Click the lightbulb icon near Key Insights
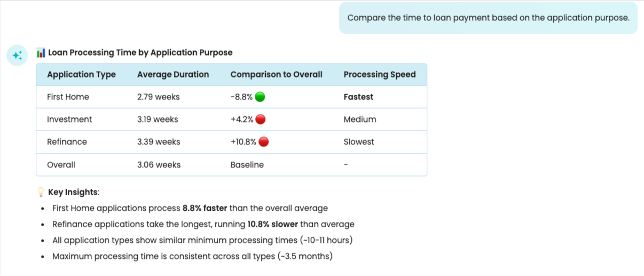Viewport: 644px width, 276px height. (x=41, y=192)
